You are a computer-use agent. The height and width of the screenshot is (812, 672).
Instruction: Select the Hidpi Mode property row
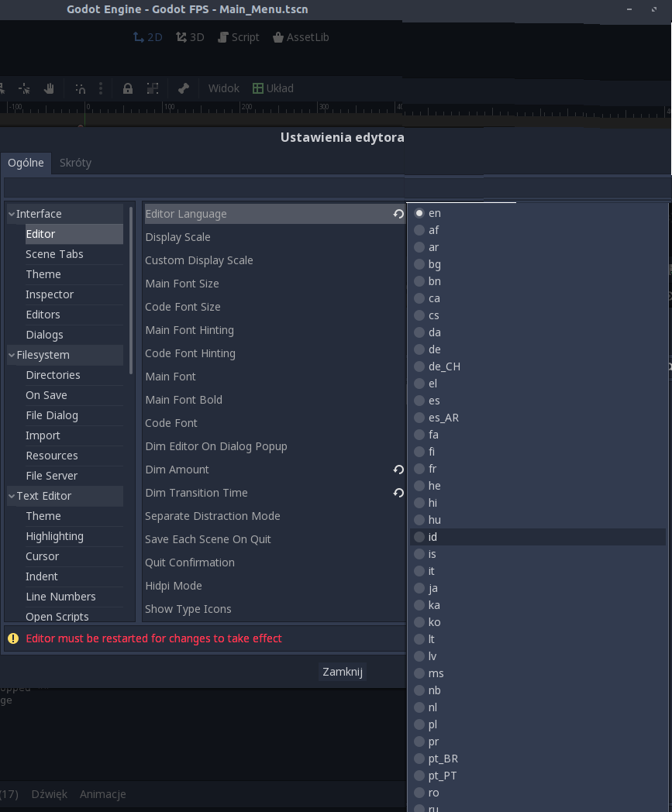(x=274, y=587)
